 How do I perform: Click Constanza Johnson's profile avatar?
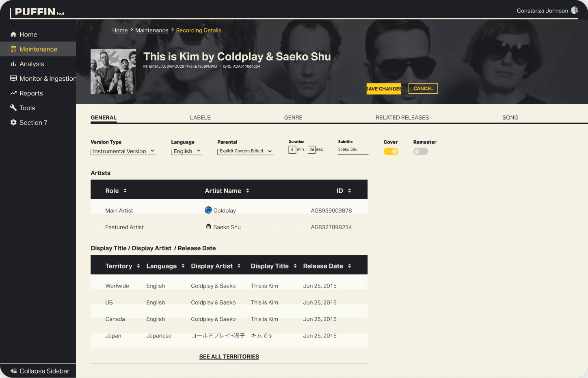[575, 10]
